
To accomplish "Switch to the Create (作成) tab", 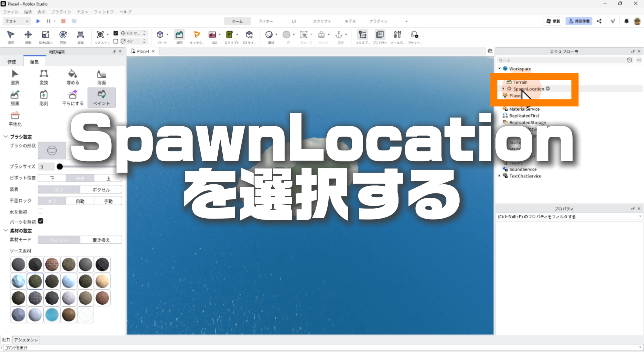I will [12, 62].
